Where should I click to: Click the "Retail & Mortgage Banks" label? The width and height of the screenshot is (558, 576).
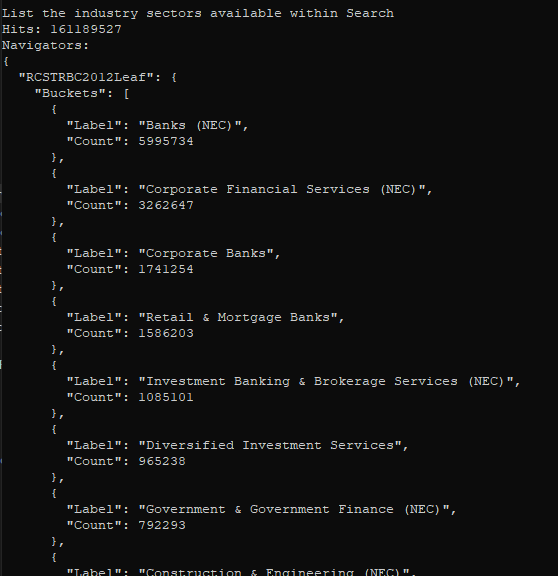238,317
